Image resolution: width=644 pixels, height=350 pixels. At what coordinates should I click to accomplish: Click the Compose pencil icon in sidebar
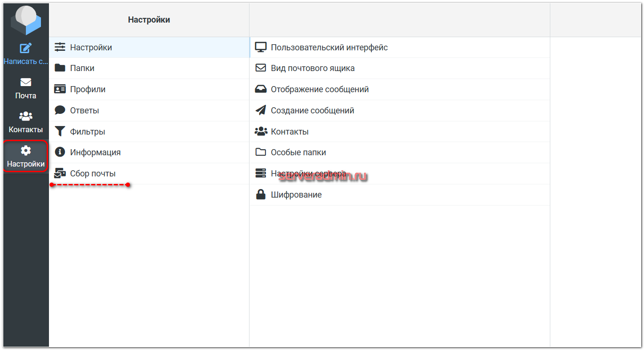(x=25, y=48)
